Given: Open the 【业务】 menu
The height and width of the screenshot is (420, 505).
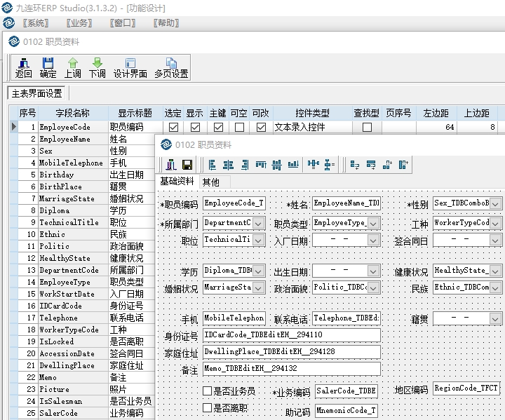Looking at the screenshot, I should tap(79, 23).
